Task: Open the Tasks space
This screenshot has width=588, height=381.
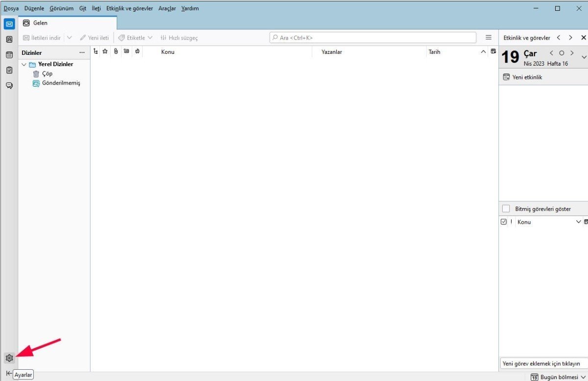Action: tap(9, 70)
